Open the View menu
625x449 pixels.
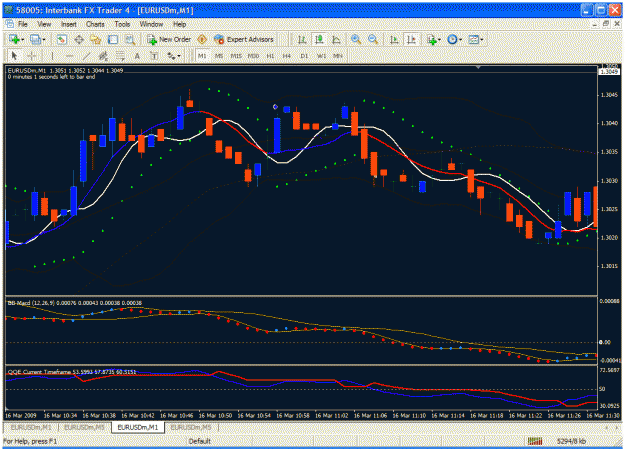[44, 24]
